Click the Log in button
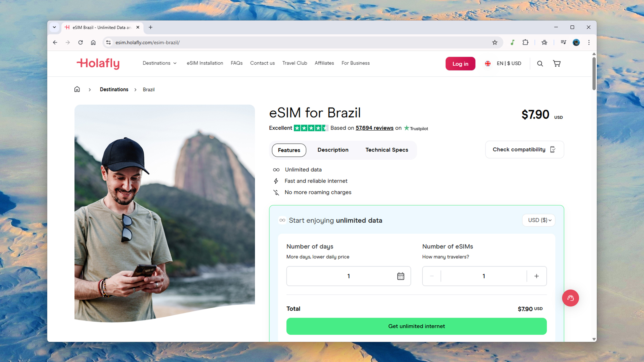 pos(460,64)
